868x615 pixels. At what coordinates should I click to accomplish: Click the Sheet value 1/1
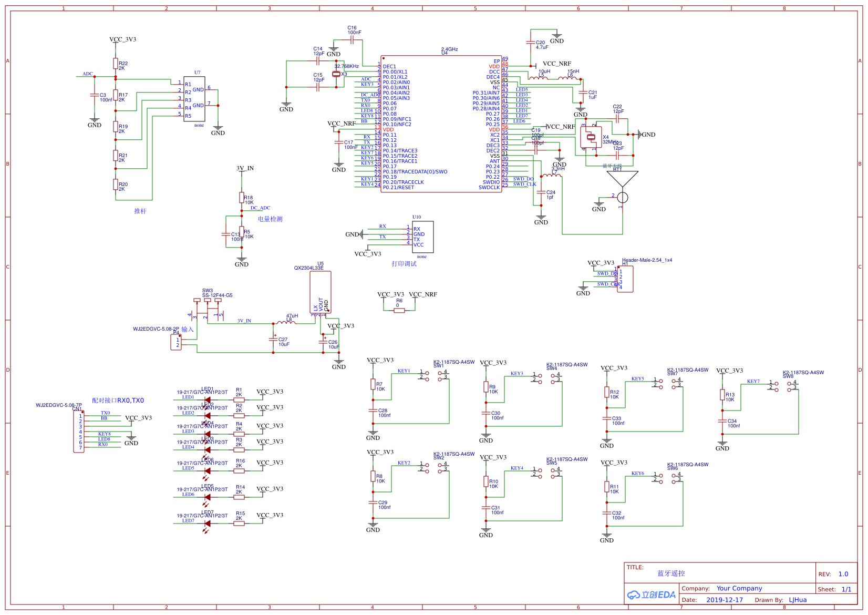846,589
